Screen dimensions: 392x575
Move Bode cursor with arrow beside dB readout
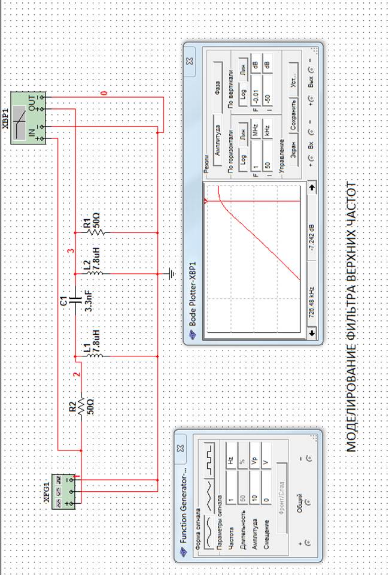tap(312, 187)
